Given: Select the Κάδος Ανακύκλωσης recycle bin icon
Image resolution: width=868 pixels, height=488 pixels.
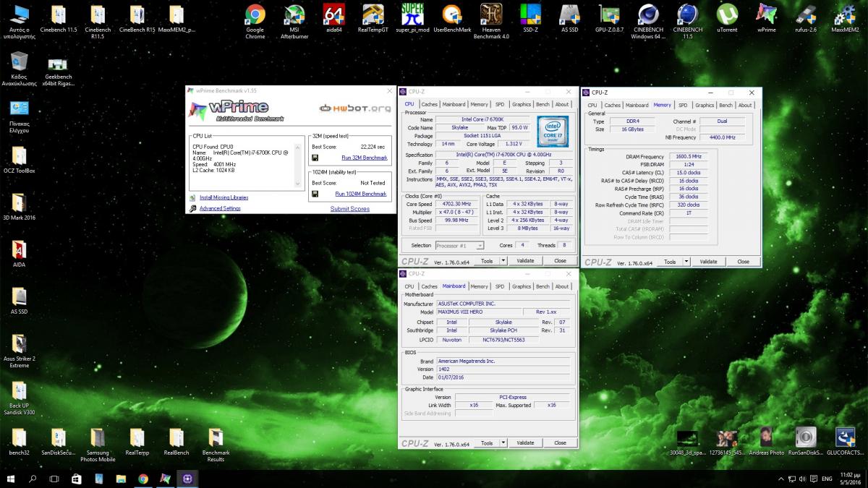Looking at the screenshot, I should (x=19, y=69).
